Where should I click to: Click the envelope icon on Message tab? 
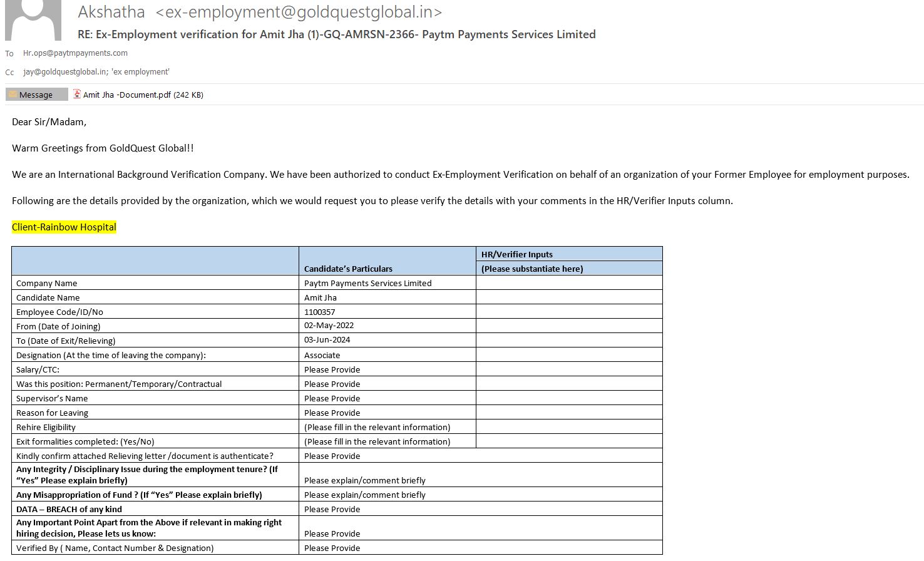click(13, 95)
